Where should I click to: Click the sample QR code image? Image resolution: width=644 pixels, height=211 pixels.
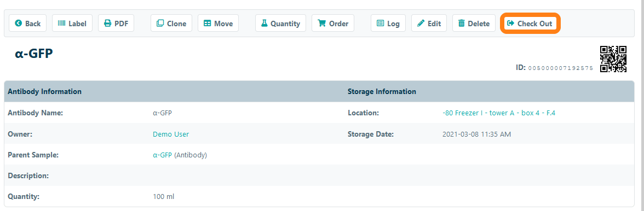[x=613, y=59]
